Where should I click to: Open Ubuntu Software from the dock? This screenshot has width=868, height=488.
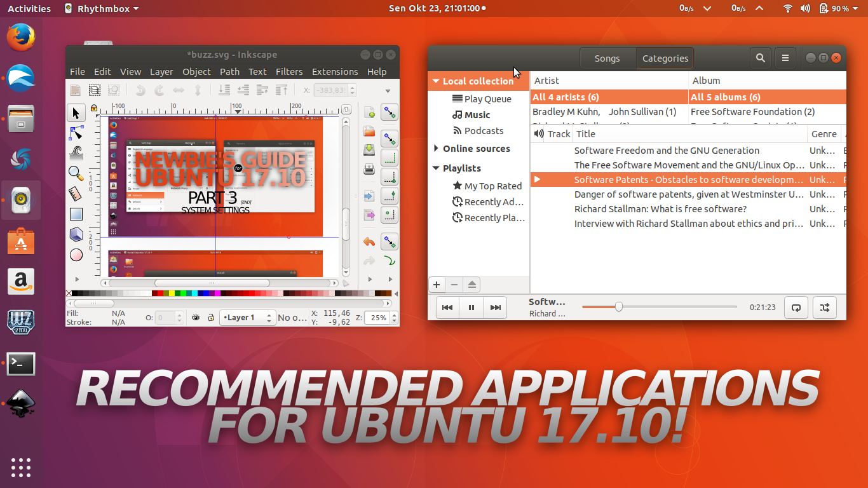21,241
